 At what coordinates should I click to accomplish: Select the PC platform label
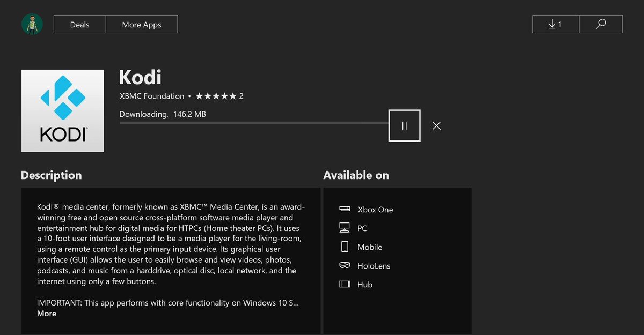362,228
